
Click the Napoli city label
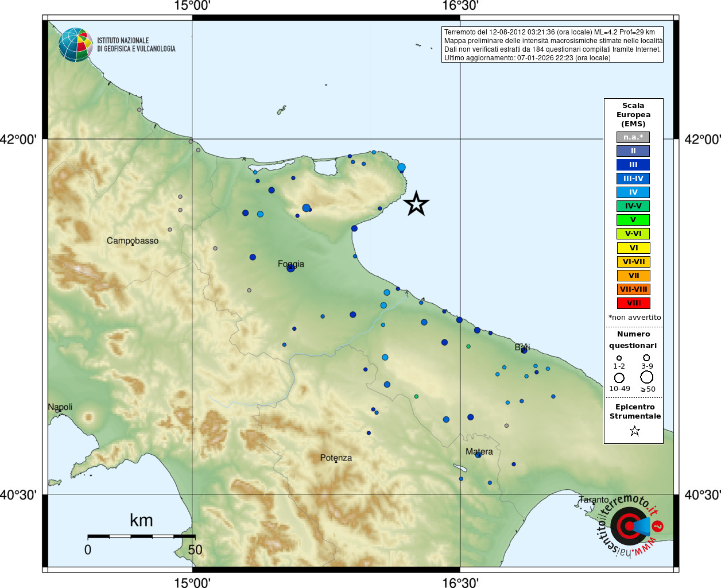[x=60, y=407]
